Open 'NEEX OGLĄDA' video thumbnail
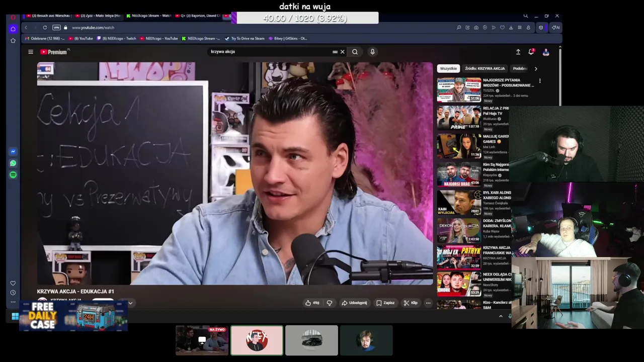This screenshot has width=644, height=362. [x=459, y=284]
